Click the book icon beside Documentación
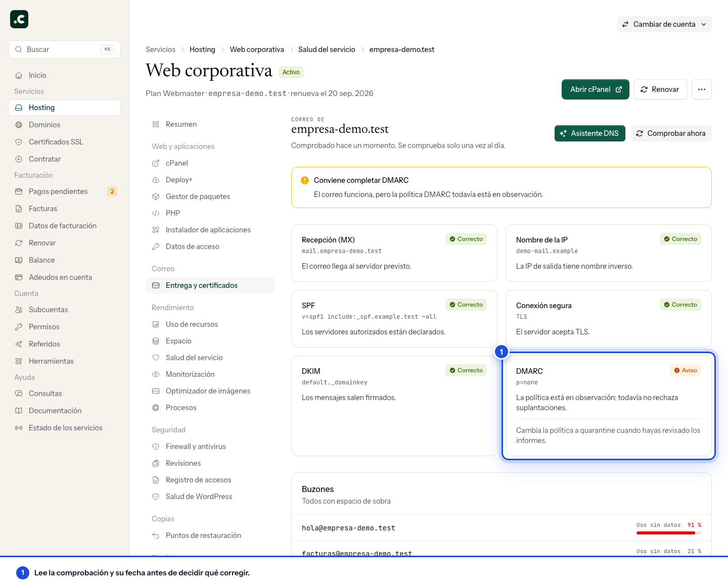 pos(19,411)
